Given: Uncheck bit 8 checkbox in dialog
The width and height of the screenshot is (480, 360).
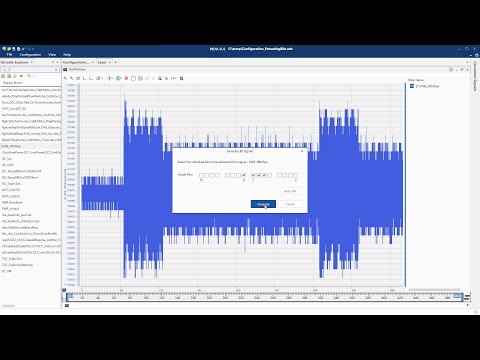Looking at the screenshot, I should (x=244, y=175).
